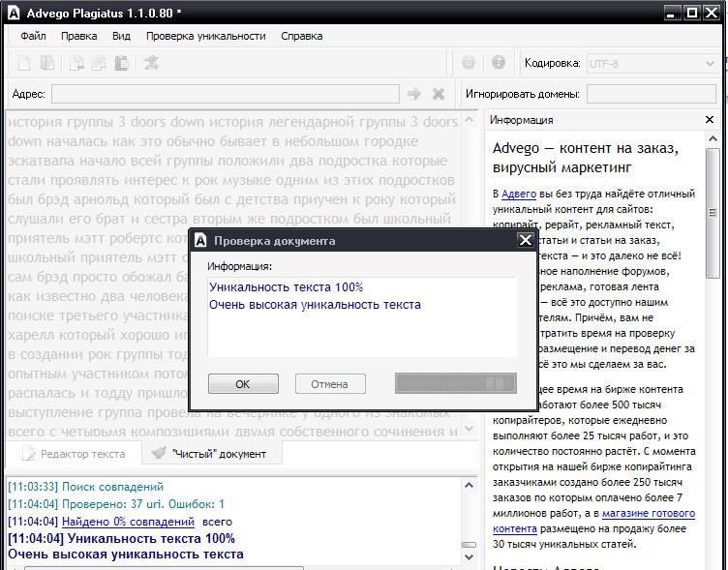This screenshot has height=570, width=728.
Task: Click the heading Advego — контент на заказ
Action: point(585,158)
